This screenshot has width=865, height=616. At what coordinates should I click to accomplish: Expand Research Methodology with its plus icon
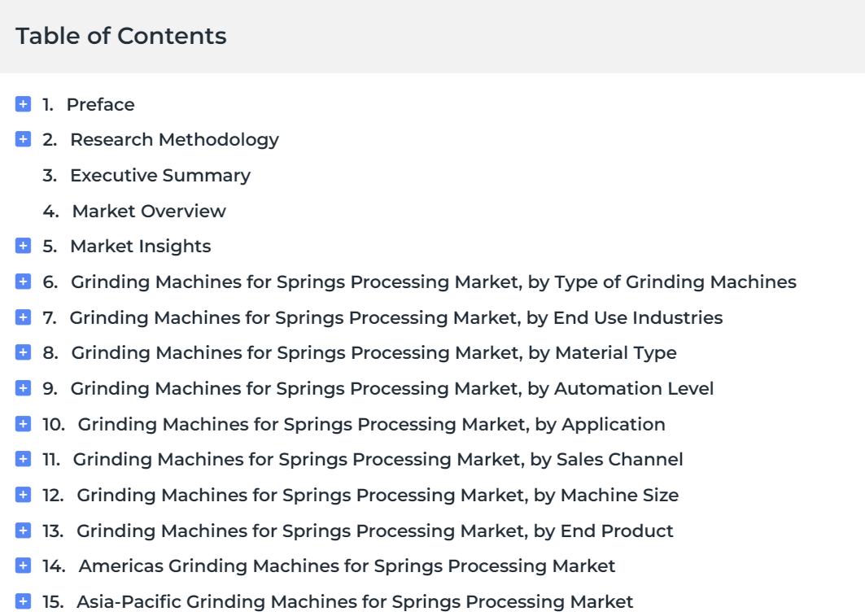[x=23, y=139]
